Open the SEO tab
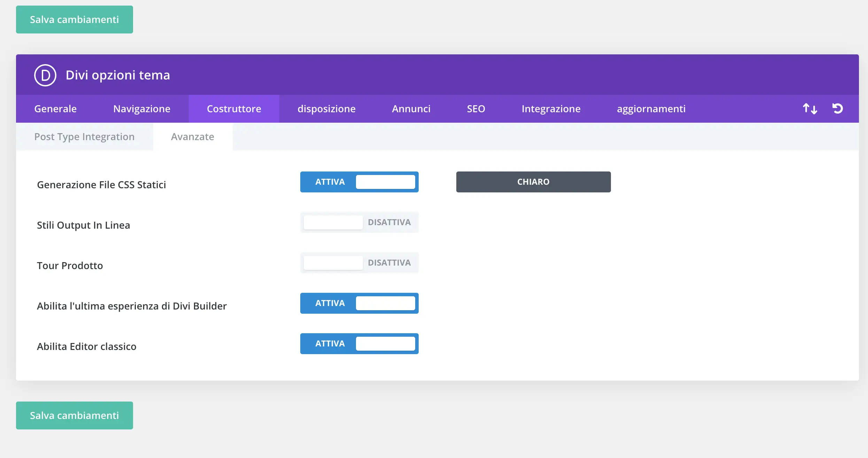Image resolution: width=868 pixels, height=458 pixels. pyautogui.click(x=476, y=109)
